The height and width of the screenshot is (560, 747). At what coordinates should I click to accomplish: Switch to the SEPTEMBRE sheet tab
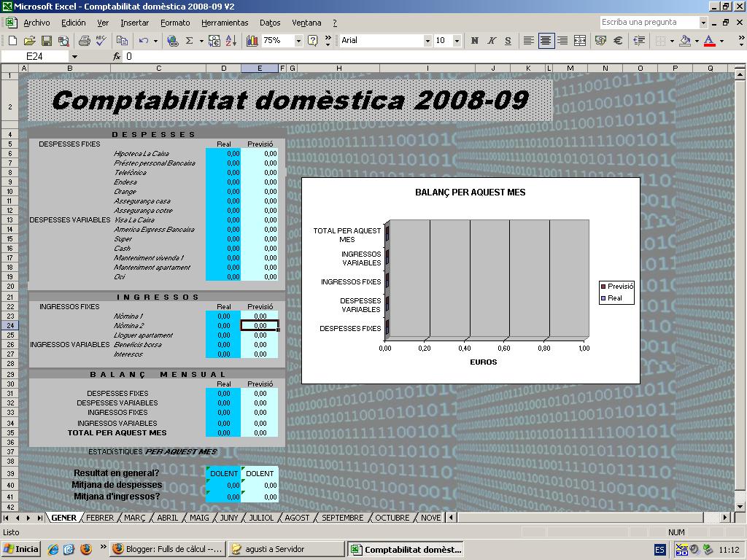[343, 518]
